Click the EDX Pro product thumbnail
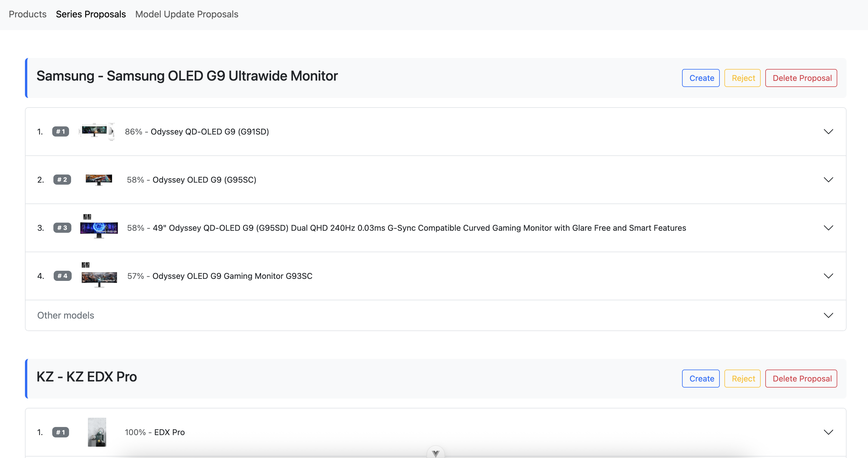Image resolution: width=868 pixels, height=458 pixels. (97, 432)
